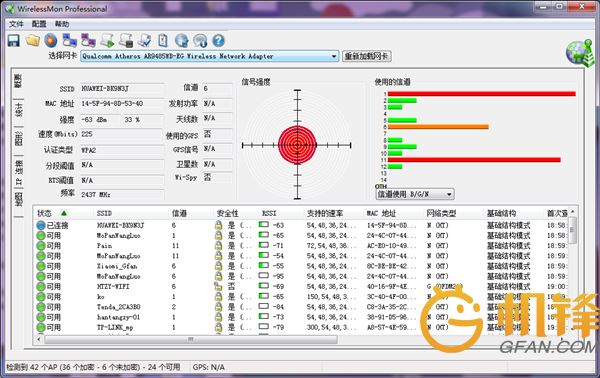Click the globe toolbar icon
Viewport: 600px width, 378px height.
182,40
